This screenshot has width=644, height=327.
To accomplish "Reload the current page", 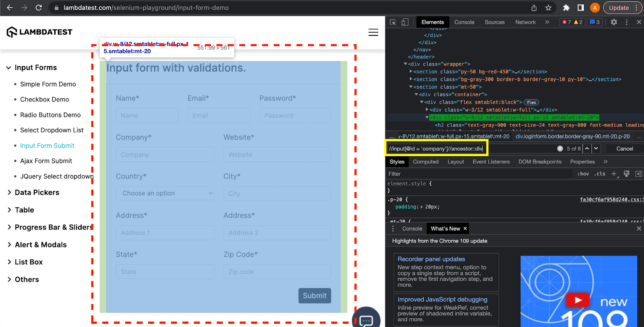I will [x=39, y=8].
